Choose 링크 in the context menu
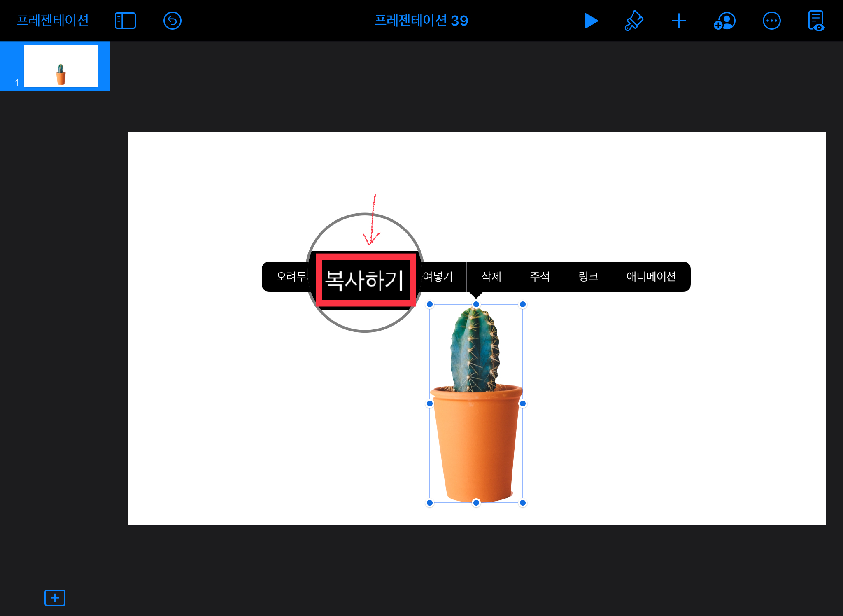The image size is (843, 616). (x=588, y=277)
